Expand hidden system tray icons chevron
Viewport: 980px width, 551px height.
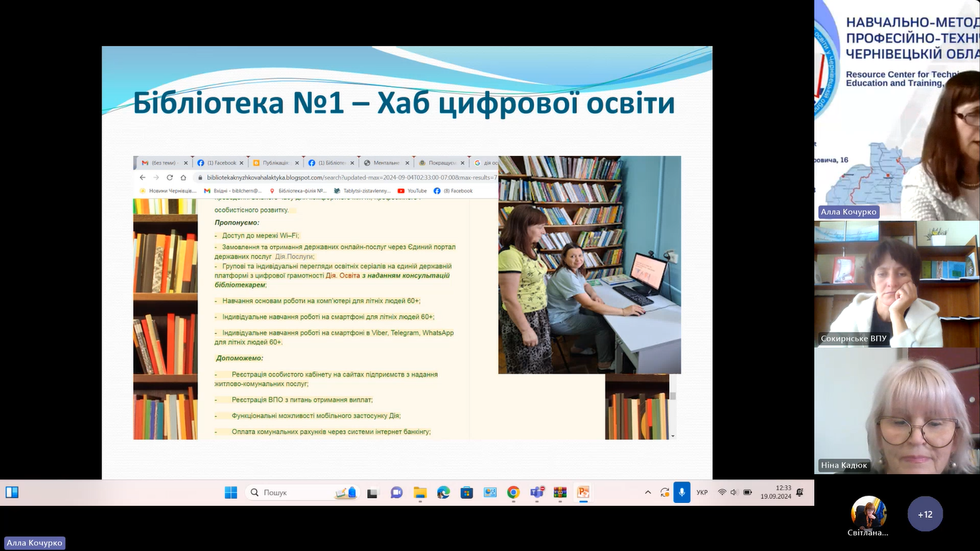[648, 493]
